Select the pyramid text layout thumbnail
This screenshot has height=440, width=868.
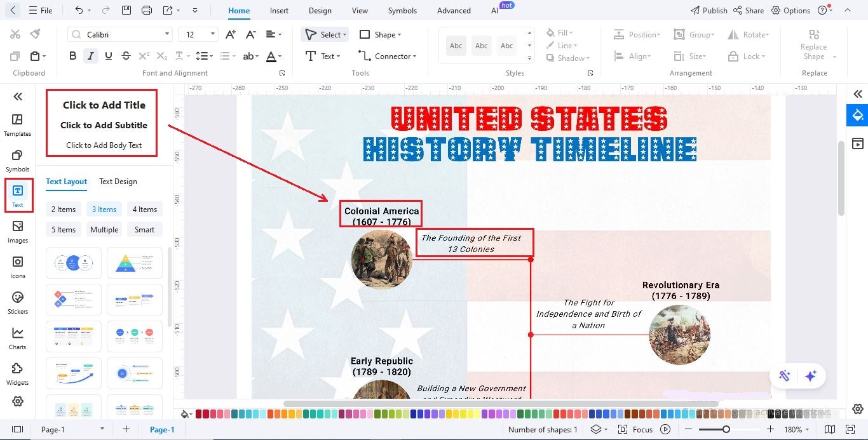point(135,263)
